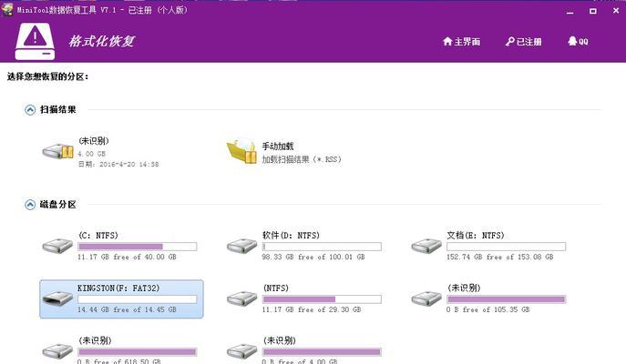Select the 105.35 GB unrecognized drive icon
The image size is (626, 364).
pos(426,298)
